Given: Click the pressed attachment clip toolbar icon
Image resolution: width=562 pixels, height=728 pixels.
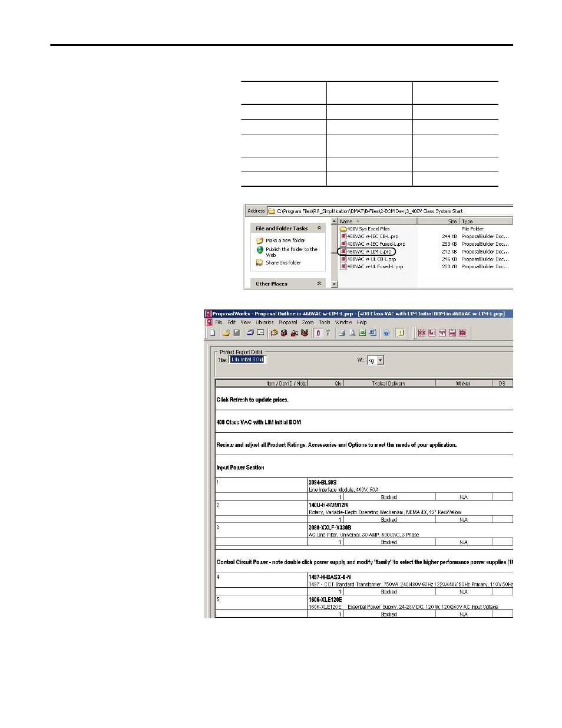Looking at the screenshot, I should point(318,333).
